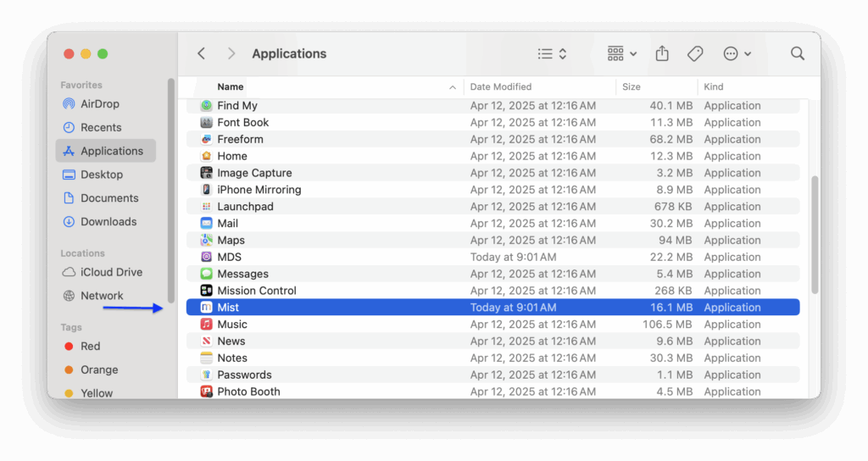This screenshot has width=868, height=461.
Task: Click the green zoom window button
Action: 103,53
